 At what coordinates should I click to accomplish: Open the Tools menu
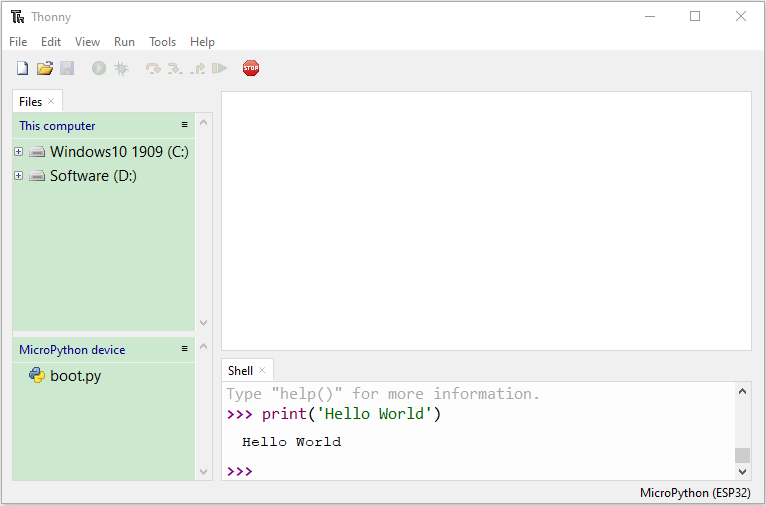pyautogui.click(x=162, y=42)
